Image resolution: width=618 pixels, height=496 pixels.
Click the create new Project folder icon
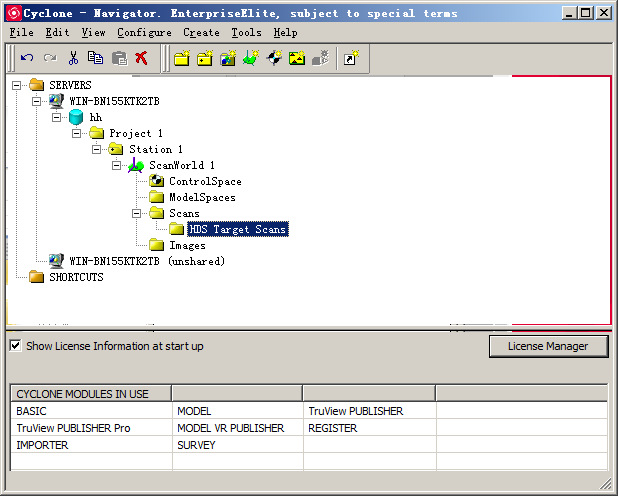coord(182,59)
